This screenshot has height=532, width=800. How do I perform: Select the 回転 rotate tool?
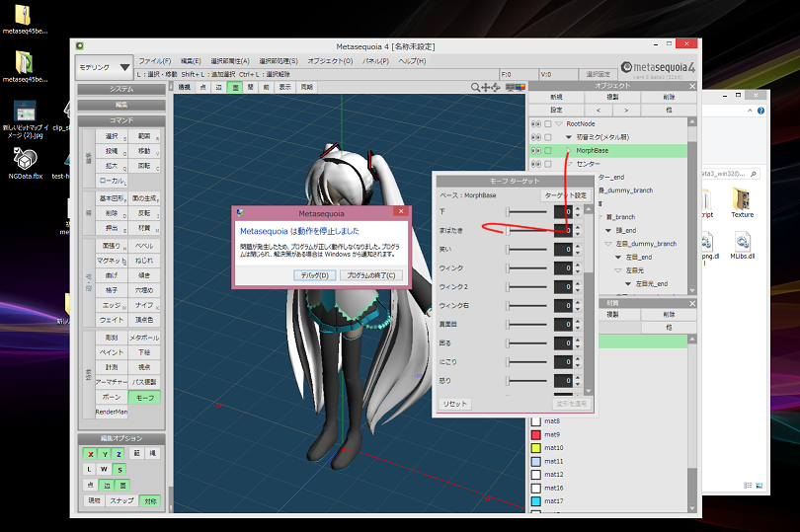[144, 166]
